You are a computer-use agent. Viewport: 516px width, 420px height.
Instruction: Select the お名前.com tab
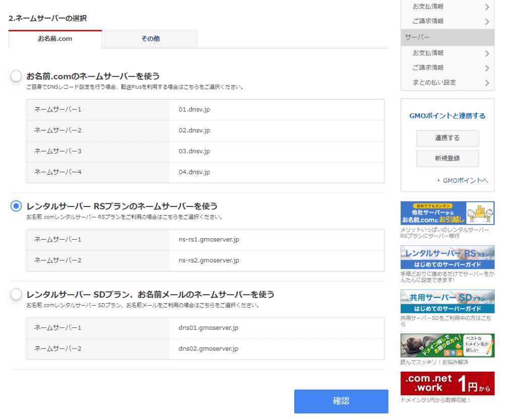(55, 39)
